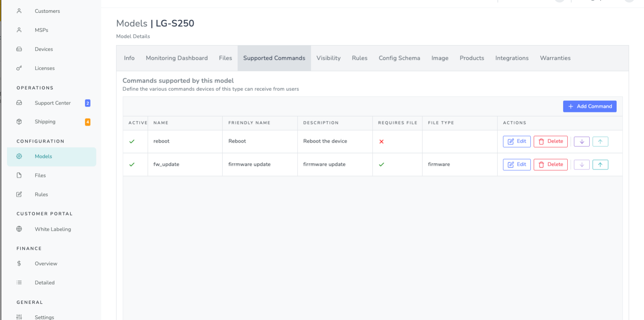Click the REQUIRES FILE column header
The image size is (644, 320).
(x=398, y=123)
